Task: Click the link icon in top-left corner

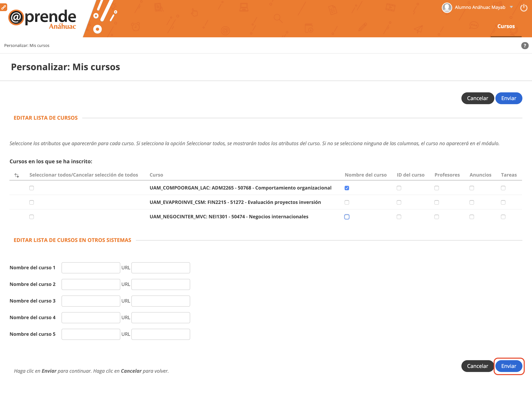Action: click(x=3, y=7)
